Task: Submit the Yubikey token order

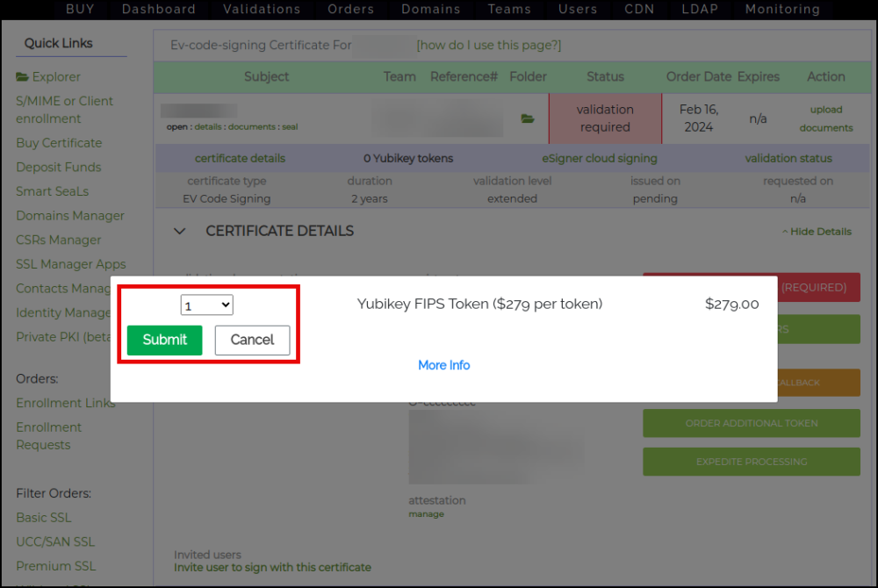Action: 164,341
